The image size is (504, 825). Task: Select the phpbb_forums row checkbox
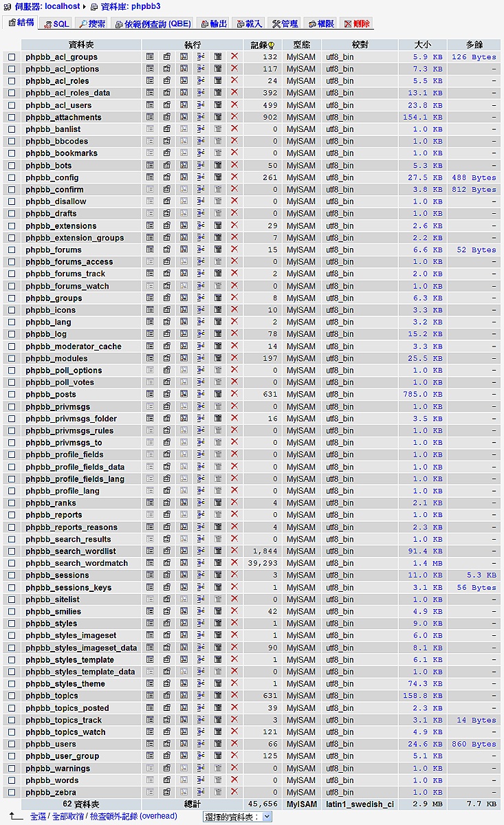pos(12,250)
